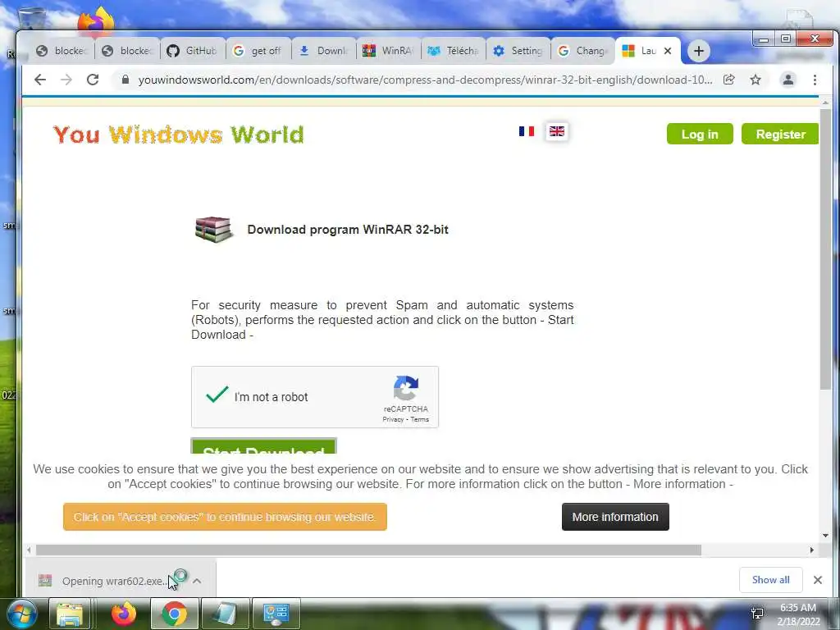Open the reCAPTCHA Privacy link
This screenshot has height=630, width=840.
(x=393, y=419)
